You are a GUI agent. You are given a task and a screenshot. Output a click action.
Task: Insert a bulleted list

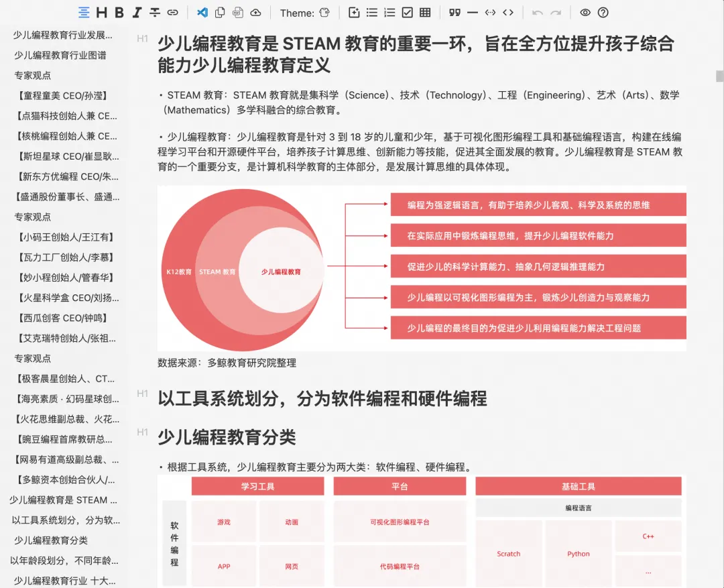[372, 13]
